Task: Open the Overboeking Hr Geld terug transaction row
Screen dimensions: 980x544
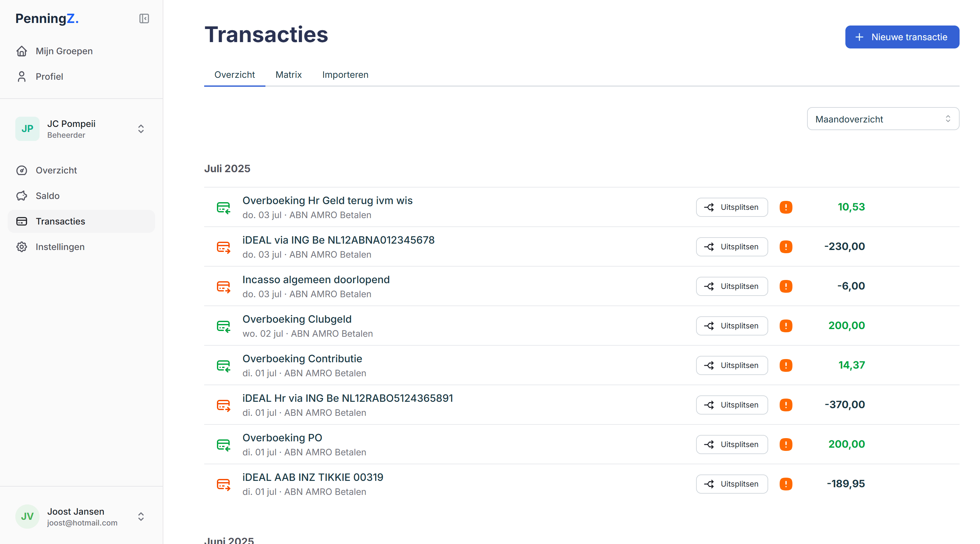Action: (327, 201)
